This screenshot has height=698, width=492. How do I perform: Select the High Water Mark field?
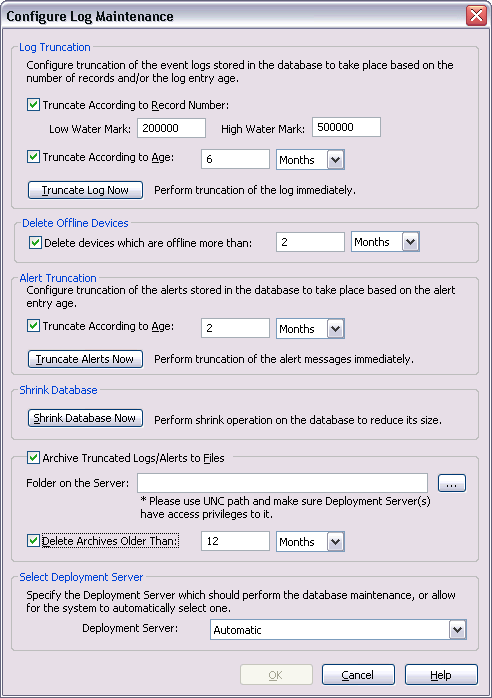pos(346,127)
